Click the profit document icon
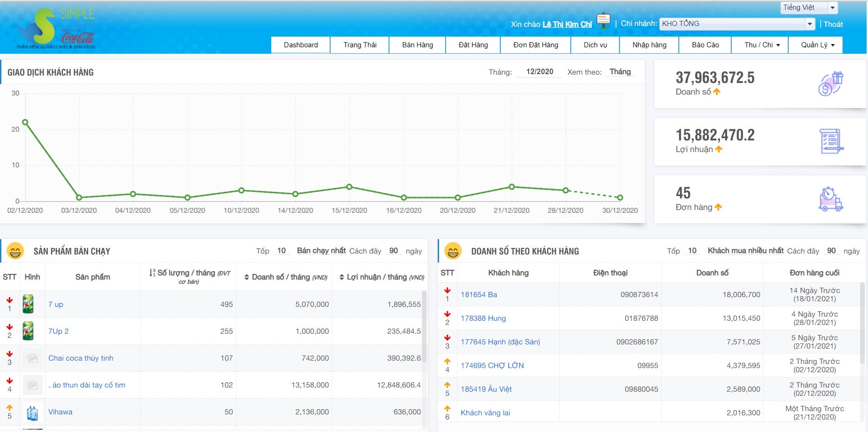This screenshot has height=432, width=868. pos(831,141)
